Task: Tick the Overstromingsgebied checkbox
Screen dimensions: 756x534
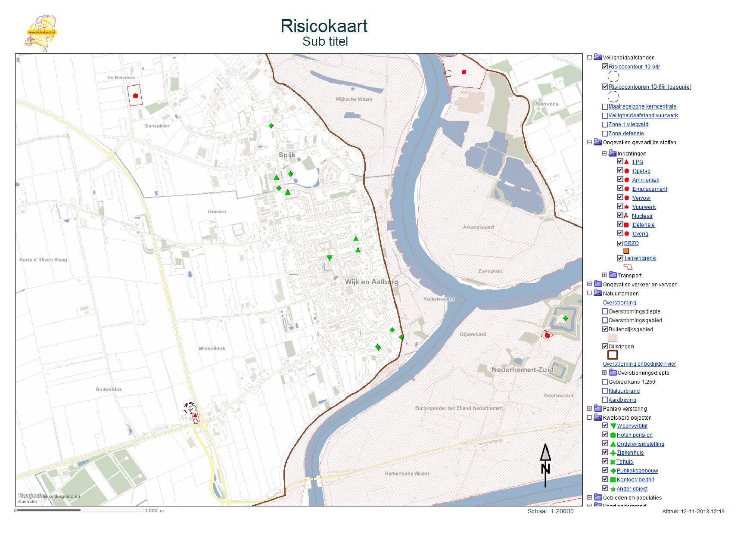Action: tap(605, 320)
